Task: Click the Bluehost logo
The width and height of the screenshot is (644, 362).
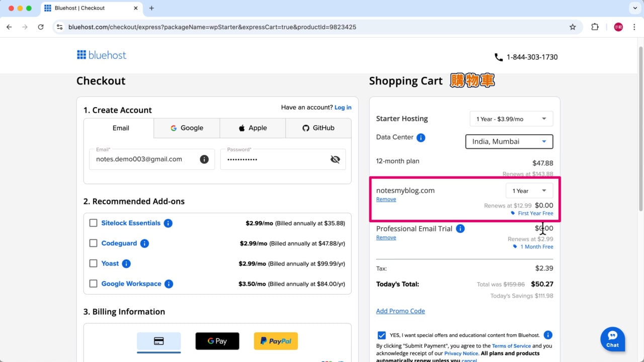Action: click(x=102, y=55)
